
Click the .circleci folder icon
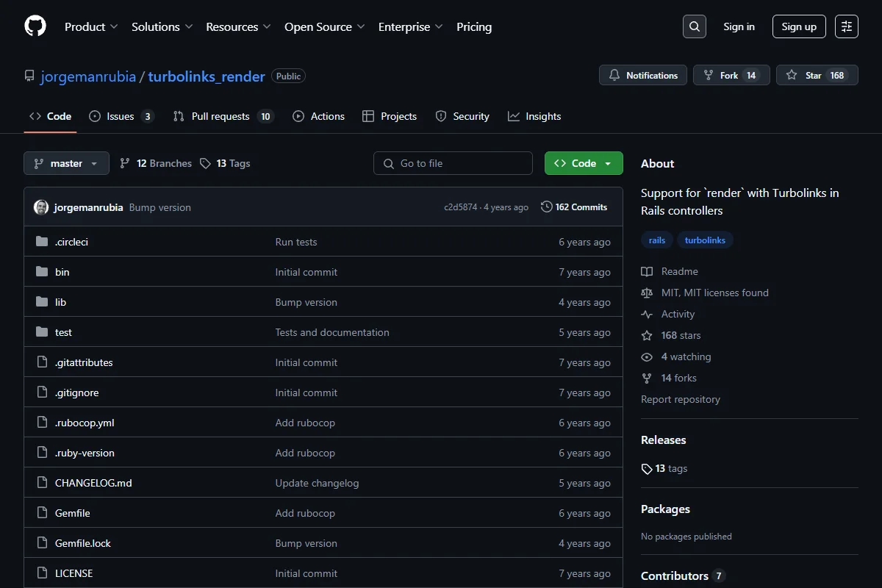42,242
